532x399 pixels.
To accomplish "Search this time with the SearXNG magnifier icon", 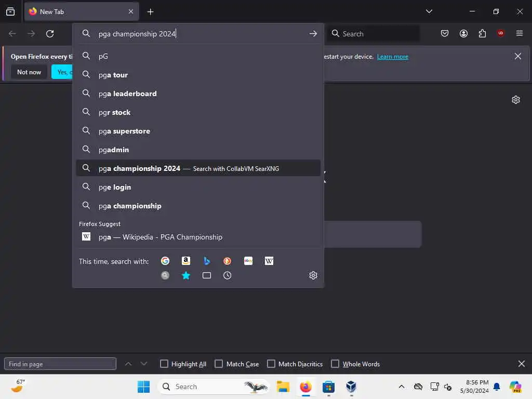I will [165, 275].
